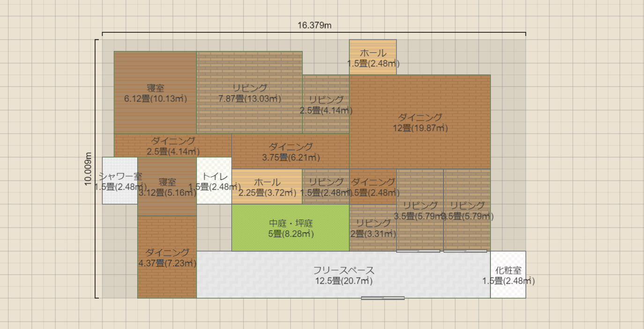
Task: Select the ホール 2.25畳 room
Action: (x=267, y=187)
